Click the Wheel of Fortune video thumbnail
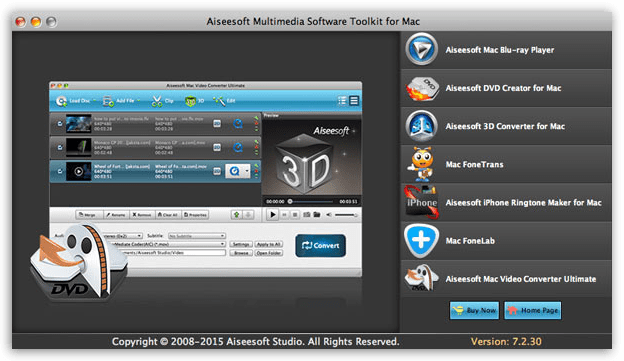Image resolution: width=624 pixels, height=361 pixels. pyautogui.click(x=78, y=171)
